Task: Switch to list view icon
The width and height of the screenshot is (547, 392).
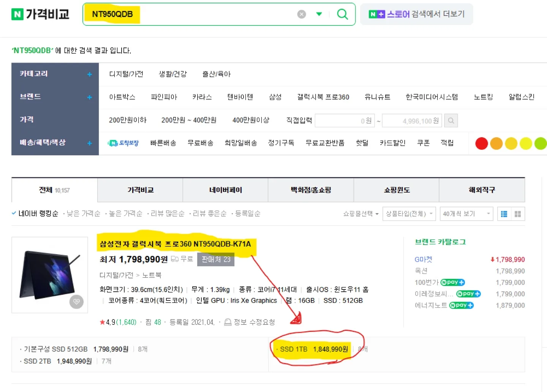Action: coord(504,214)
